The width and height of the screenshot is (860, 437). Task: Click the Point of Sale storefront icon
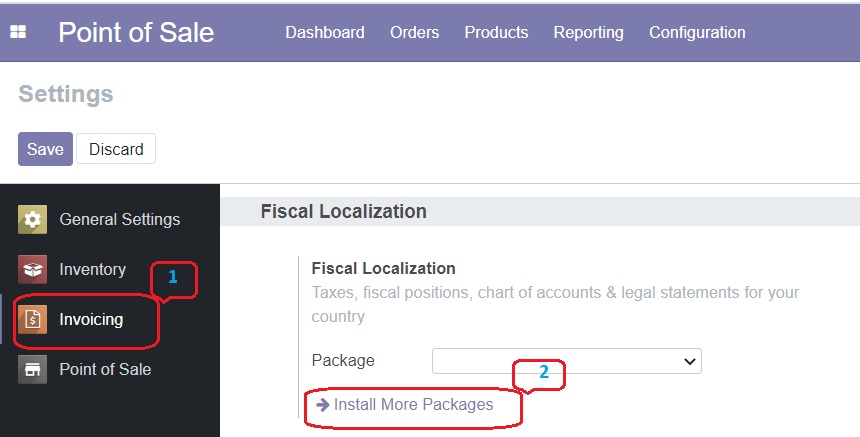(x=32, y=369)
